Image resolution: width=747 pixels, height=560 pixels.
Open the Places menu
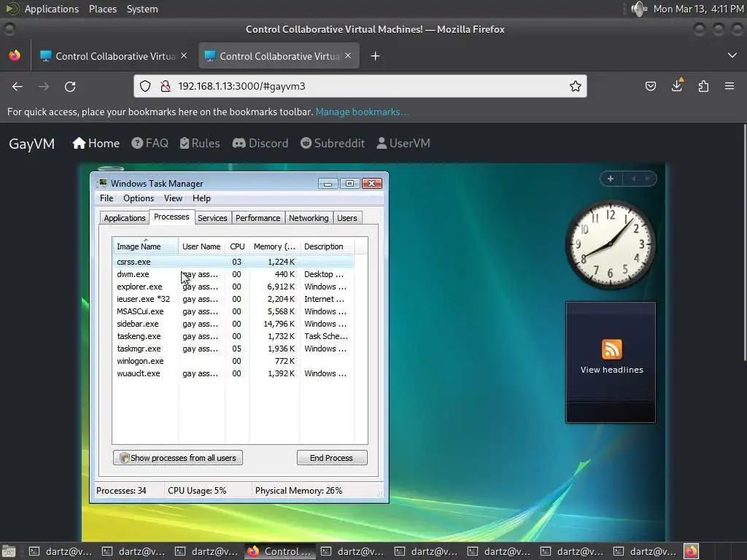(x=102, y=9)
